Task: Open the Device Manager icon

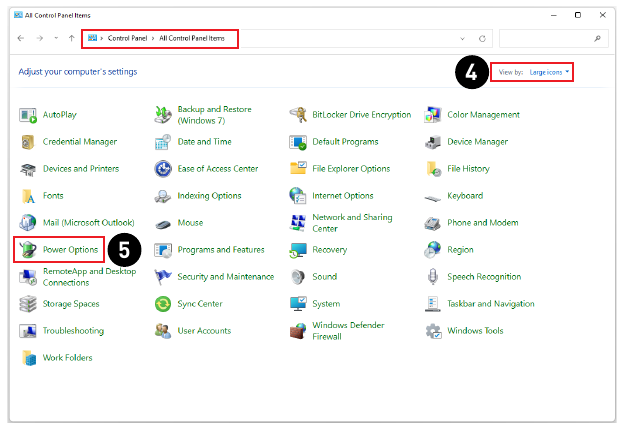Action: [x=433, y=142]
